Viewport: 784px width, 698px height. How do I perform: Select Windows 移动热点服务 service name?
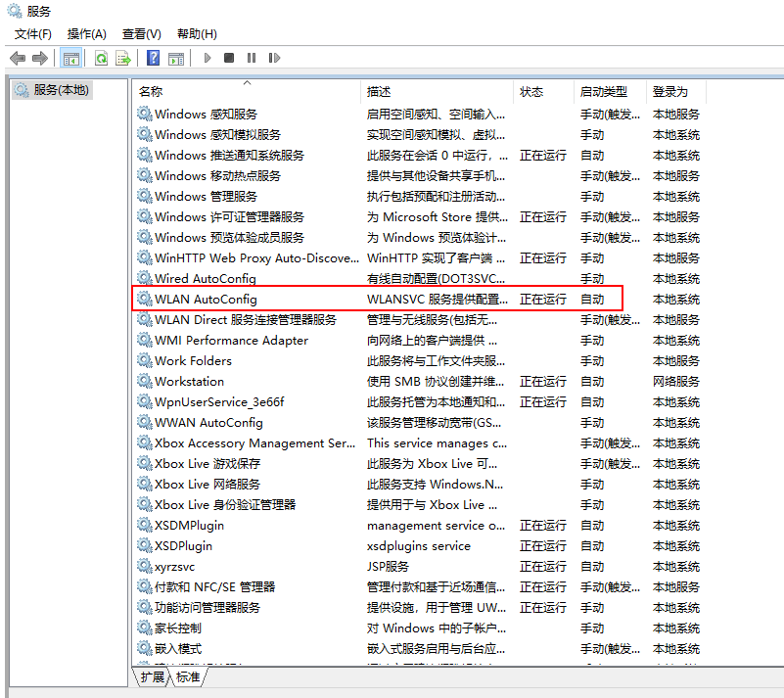tap(217, 175)
